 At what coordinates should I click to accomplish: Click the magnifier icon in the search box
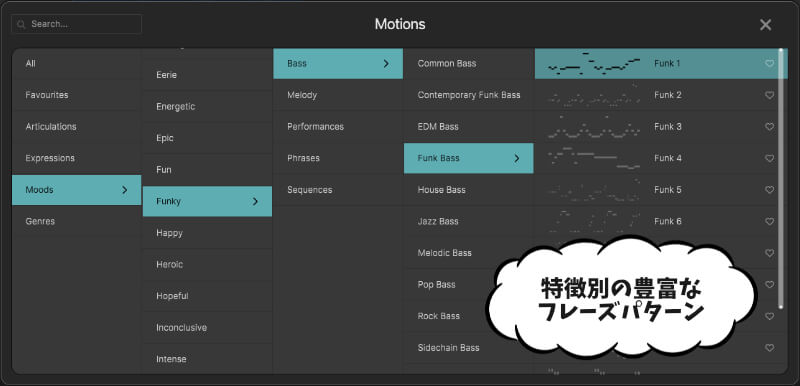(21, 24)
